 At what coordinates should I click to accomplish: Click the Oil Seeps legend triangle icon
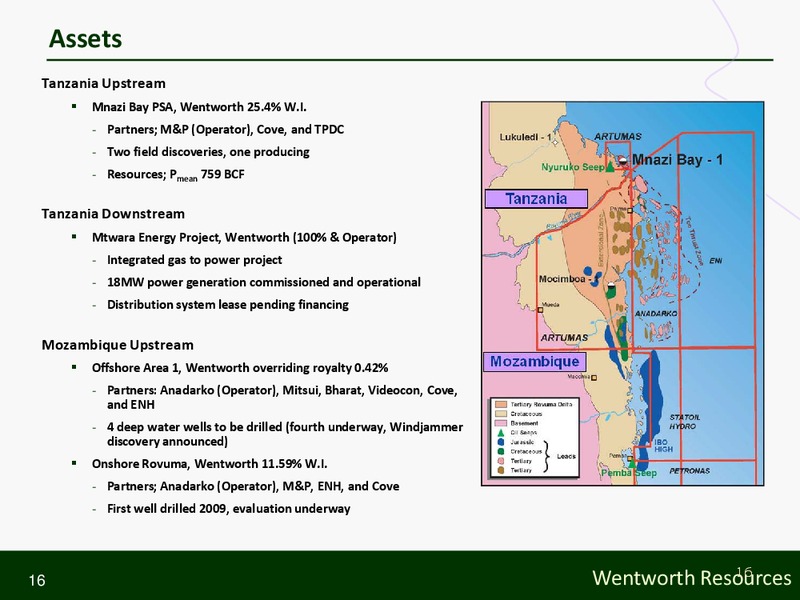click(501, 433)
